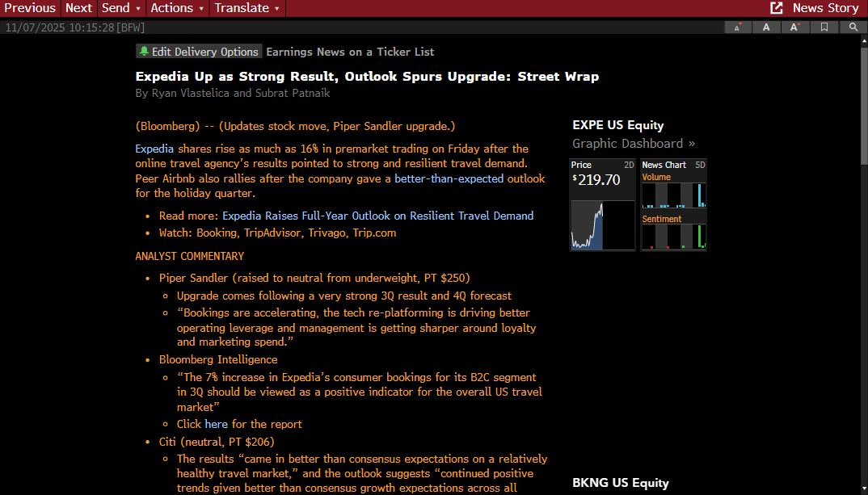This screenshot has width=868, height=495.
Task: Click the EXPE US Equity heading
Action: (x=617, y=125)
